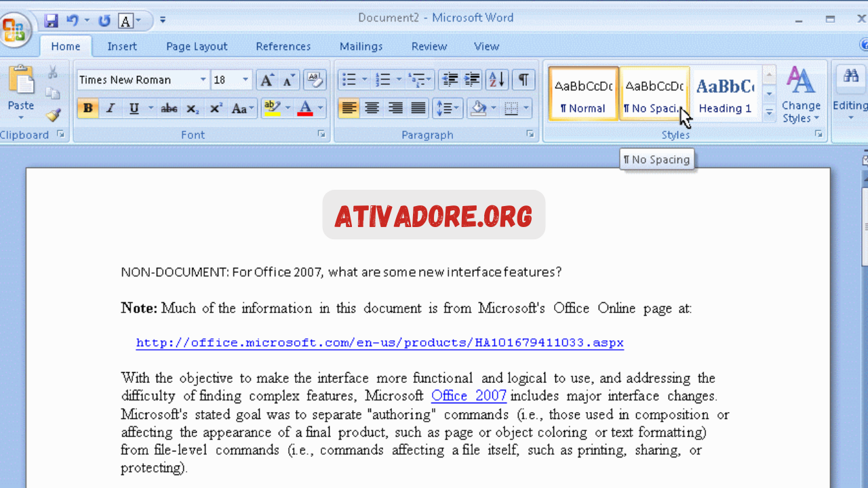Viewport: 868px width, 488px height.
Task: Clear formatting with eraser icon
Action: (x=314, y=80)
